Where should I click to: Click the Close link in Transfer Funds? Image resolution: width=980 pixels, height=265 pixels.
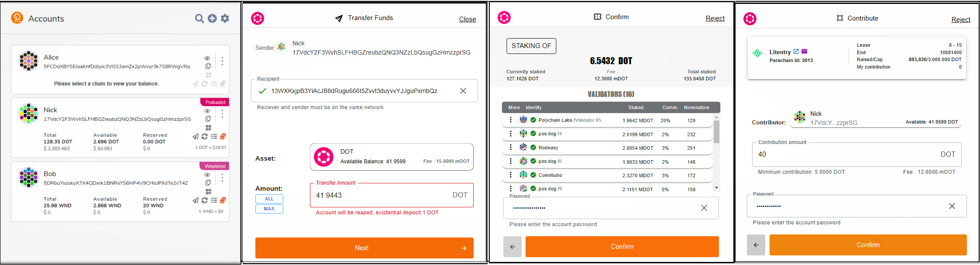(468, 19)
